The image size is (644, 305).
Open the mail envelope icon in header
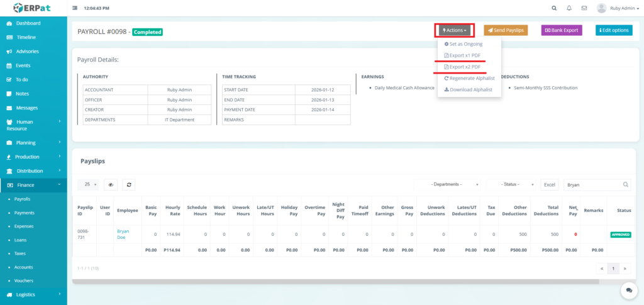point(584,8)
